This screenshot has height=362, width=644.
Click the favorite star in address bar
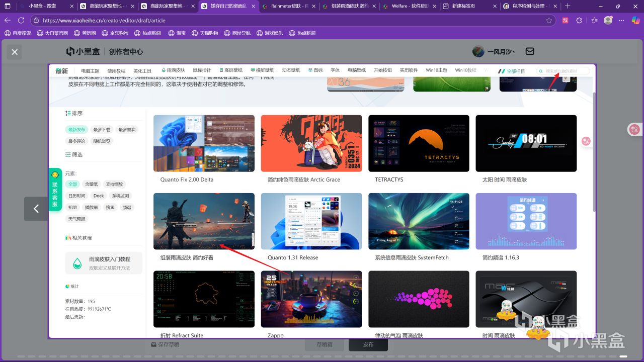pos(549,21)
